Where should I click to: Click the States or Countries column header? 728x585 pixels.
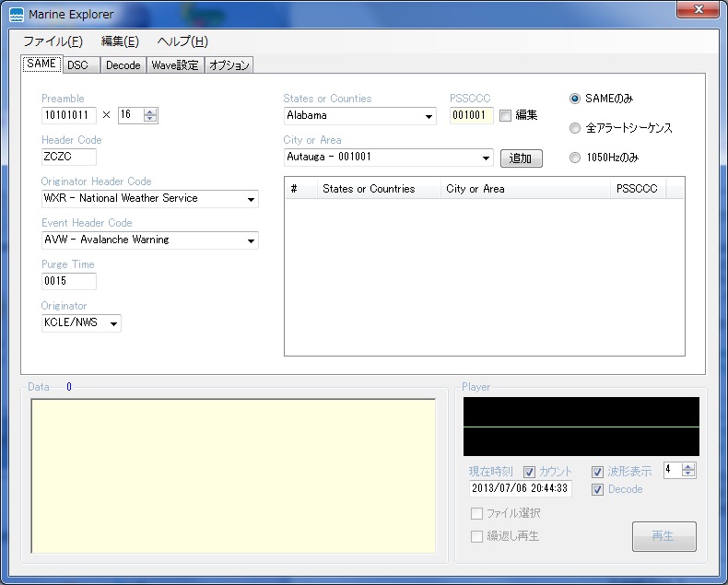coord(379,189)
